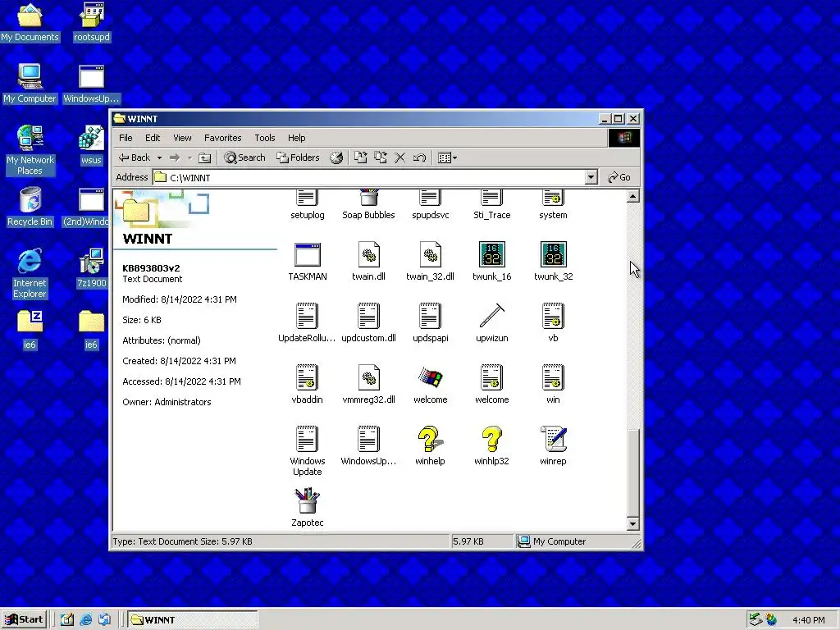
Task: Select the vbaddin settings file
Action: [307, 384]
